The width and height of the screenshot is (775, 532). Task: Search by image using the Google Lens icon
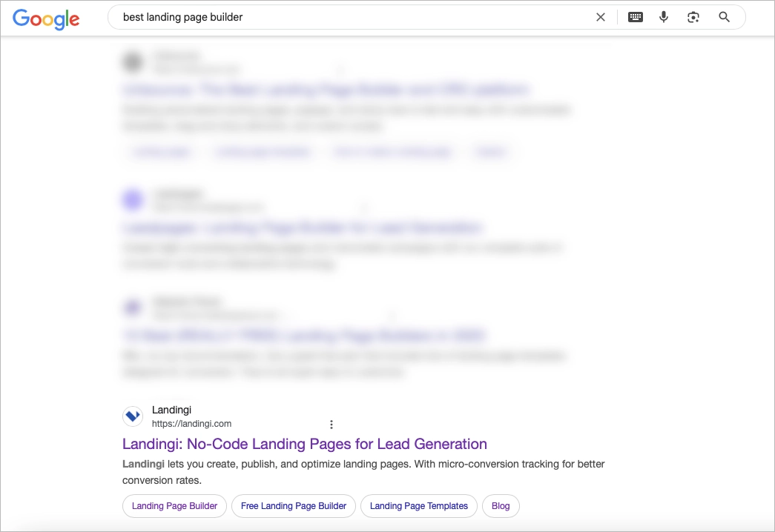coord(693,16)
